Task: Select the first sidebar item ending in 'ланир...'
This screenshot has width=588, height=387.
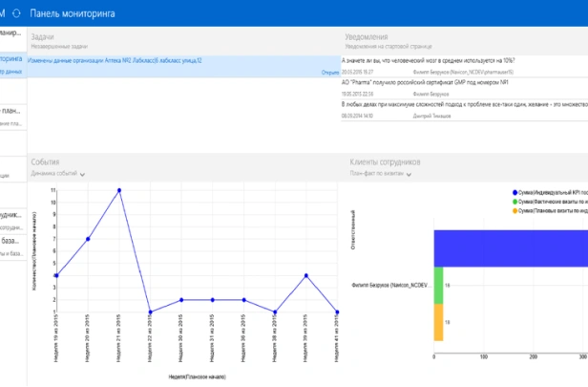Action: coord(13,33)
